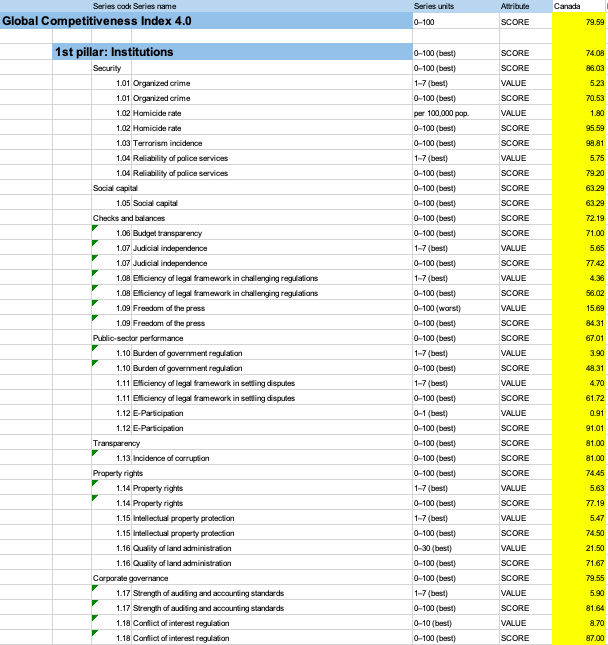Click the series code 1.03 cell
Image resolution: width=608 pixels, height=645 pixels.
[x=112, y=143]
